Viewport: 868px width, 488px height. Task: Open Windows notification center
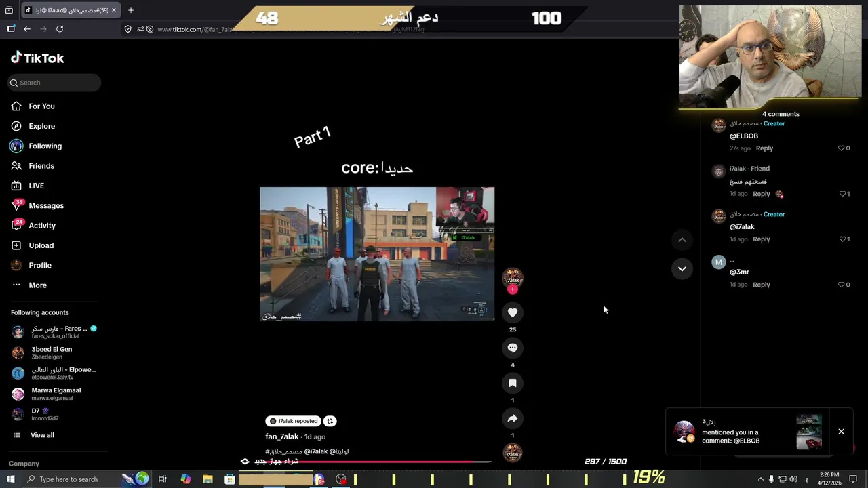853,479
